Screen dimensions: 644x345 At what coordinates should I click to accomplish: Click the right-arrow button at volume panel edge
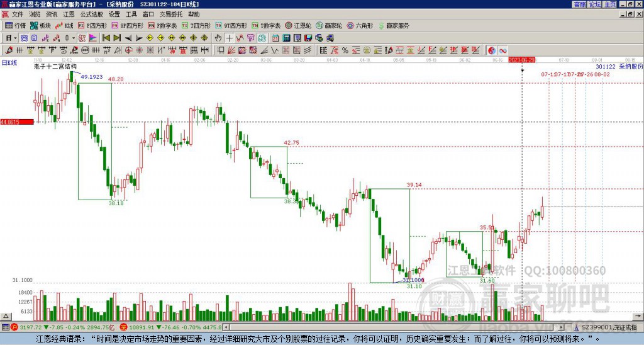(638, 316)
